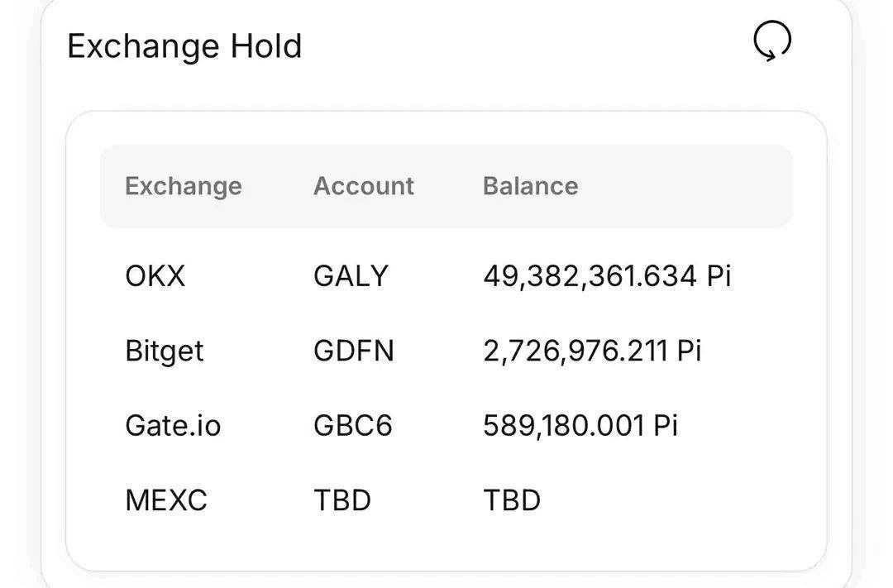Click the gray table header bar
Image resolution: width=893 pixels, height=588 pixels.
pyautogui.click(x=446, y=186)
